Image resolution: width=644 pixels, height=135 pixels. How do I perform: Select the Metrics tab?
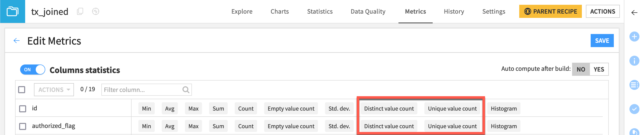coord(416,12)
